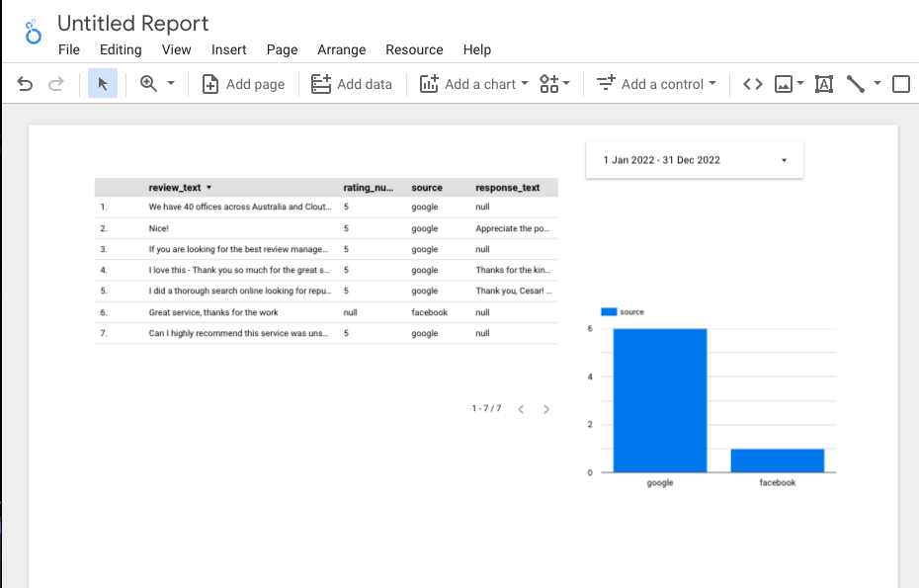Sort table by review_text column header
The width and height of the screenshot is (919, 588).
(x=175, y=188)
